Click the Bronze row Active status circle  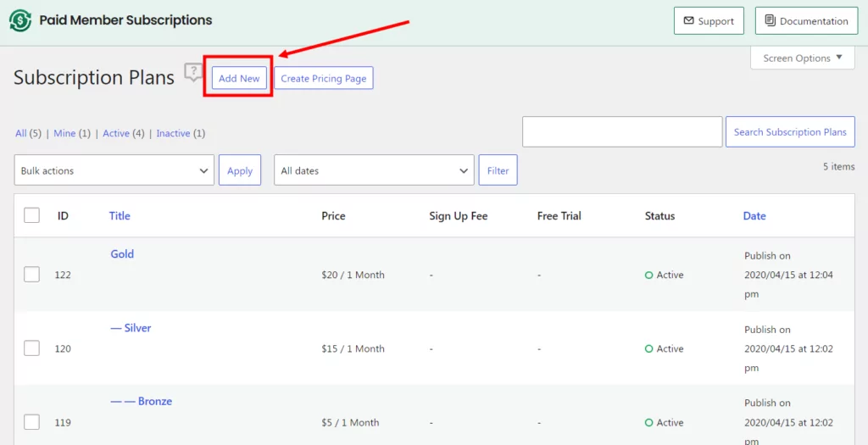point(648,422)
